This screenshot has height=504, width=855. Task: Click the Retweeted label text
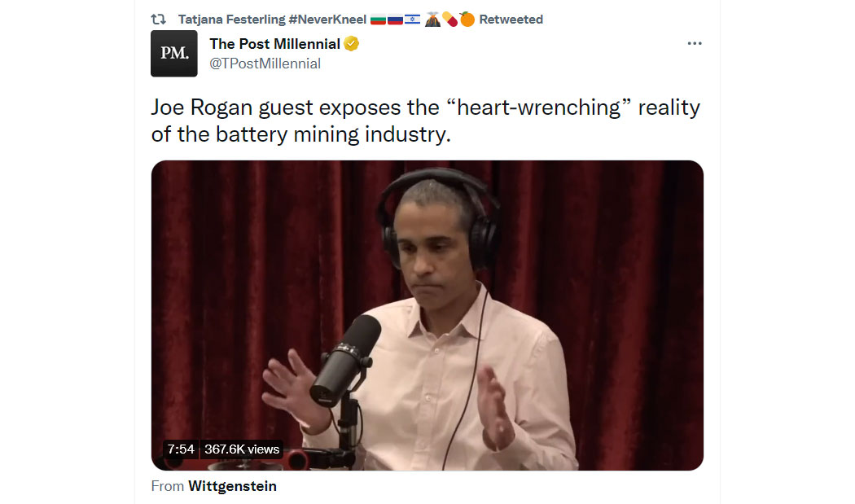(x=511, y=20)
